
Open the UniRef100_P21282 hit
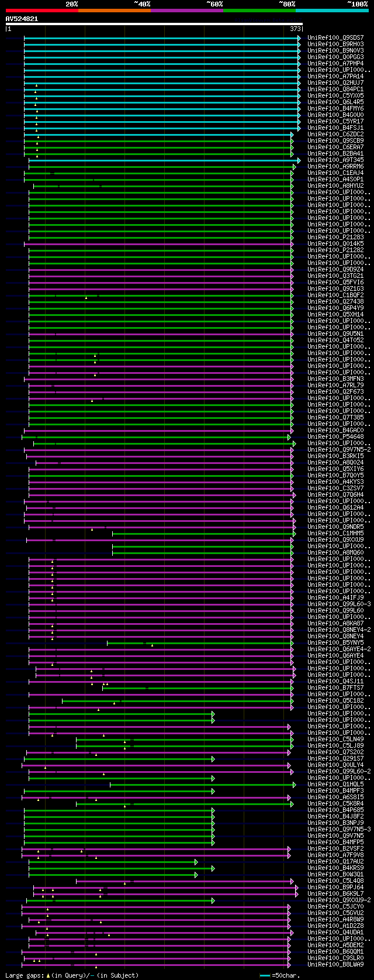pos(335,250)
